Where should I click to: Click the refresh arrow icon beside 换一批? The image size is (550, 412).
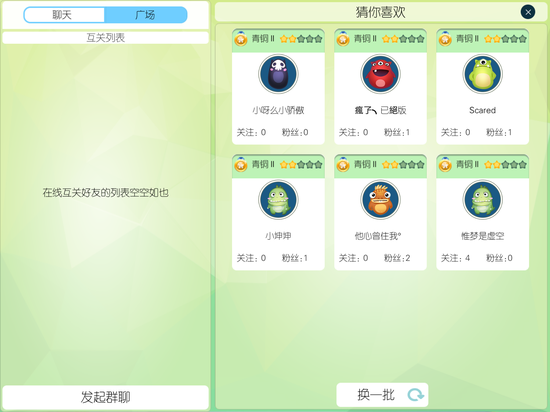[415, 395]
